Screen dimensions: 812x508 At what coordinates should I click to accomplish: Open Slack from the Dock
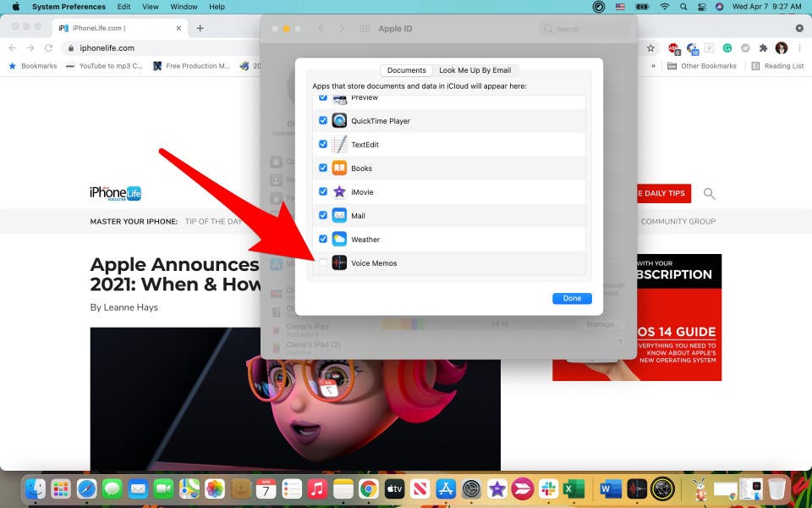point(548,489)
